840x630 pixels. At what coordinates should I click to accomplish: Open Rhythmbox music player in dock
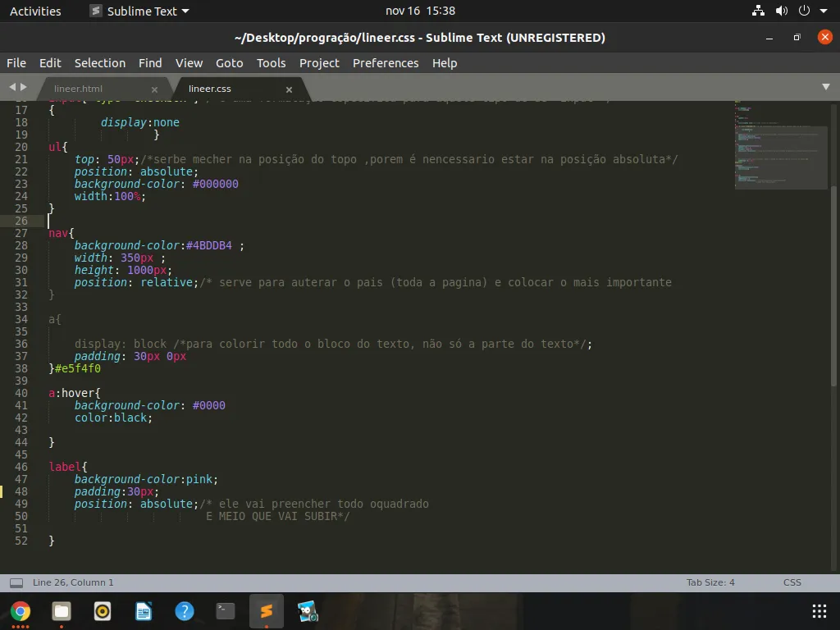pos(103,611)
